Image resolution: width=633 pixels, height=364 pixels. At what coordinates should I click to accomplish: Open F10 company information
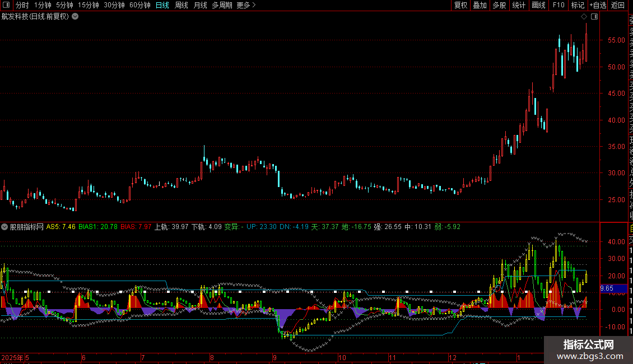pyautogui.click(x=558, y=5)
